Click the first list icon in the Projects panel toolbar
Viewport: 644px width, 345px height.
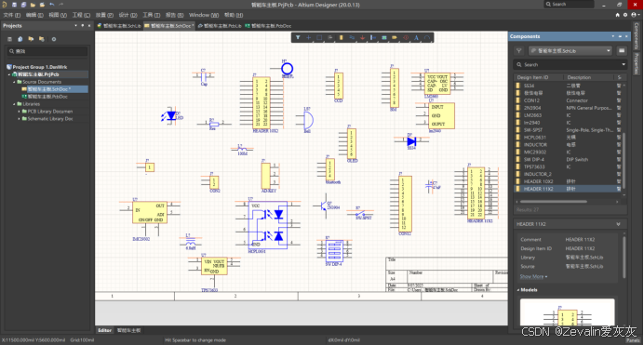pos(9,39)
